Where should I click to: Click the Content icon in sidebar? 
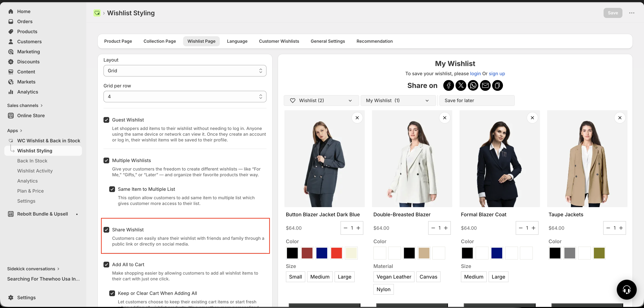[x=11, y=72]
